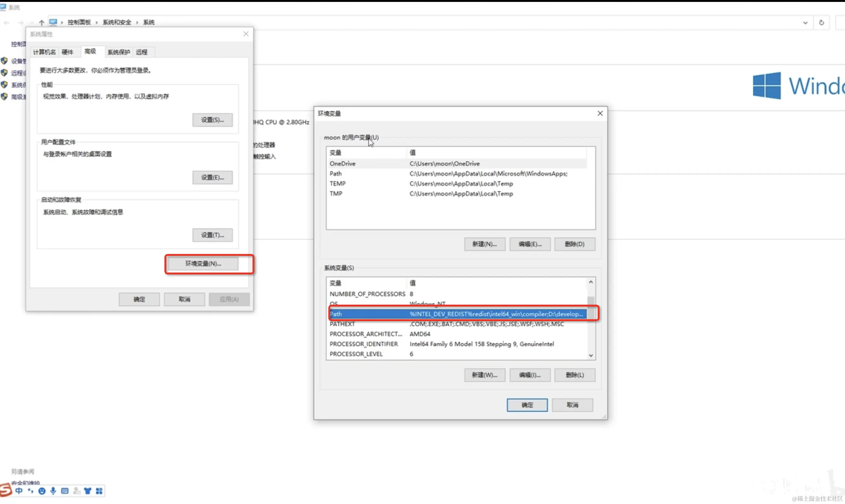
Task: Click the shirt skin icon on the IME bar
Action: [88, 491]
